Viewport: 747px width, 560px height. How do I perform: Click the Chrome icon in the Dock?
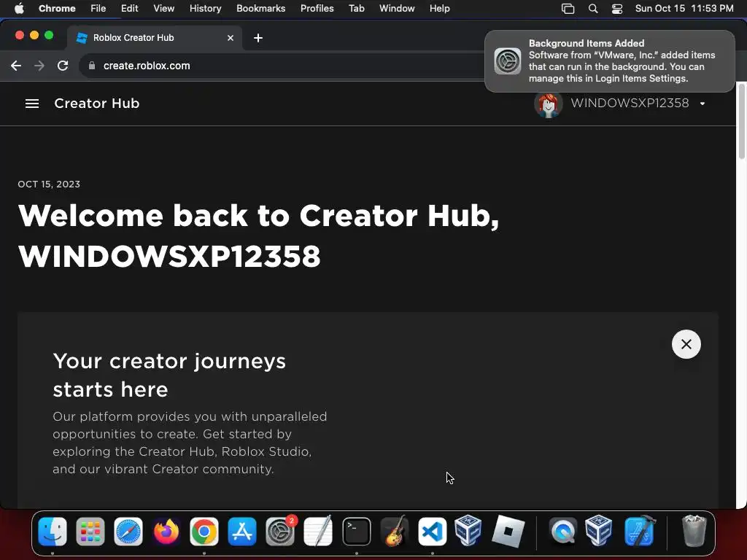tap(204, 532)
